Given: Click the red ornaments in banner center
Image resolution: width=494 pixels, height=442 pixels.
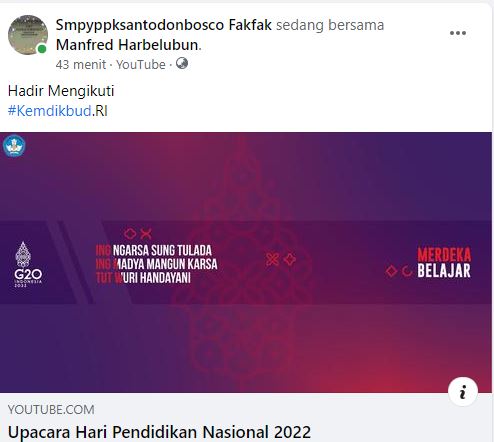Looking at the screenshot, I should pyautogui.click(x=281, y=259).
